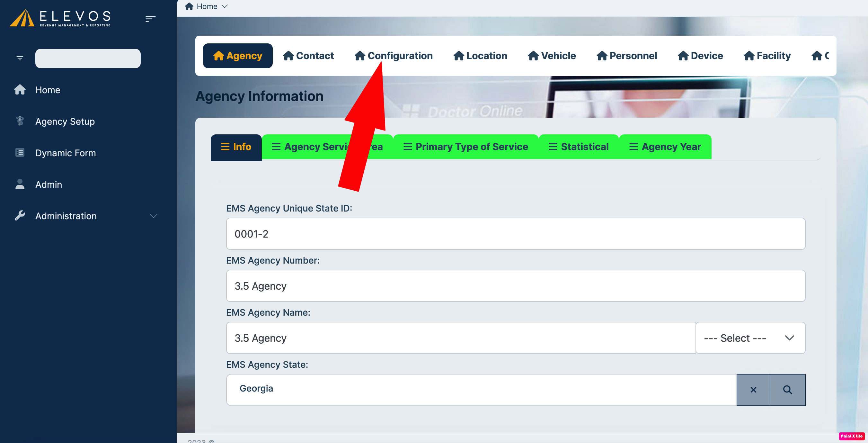Click the sidebar collapse hamburger icon
Image resolution: width=868 pixels, height=443 pixels.
(x=150, y=19)
